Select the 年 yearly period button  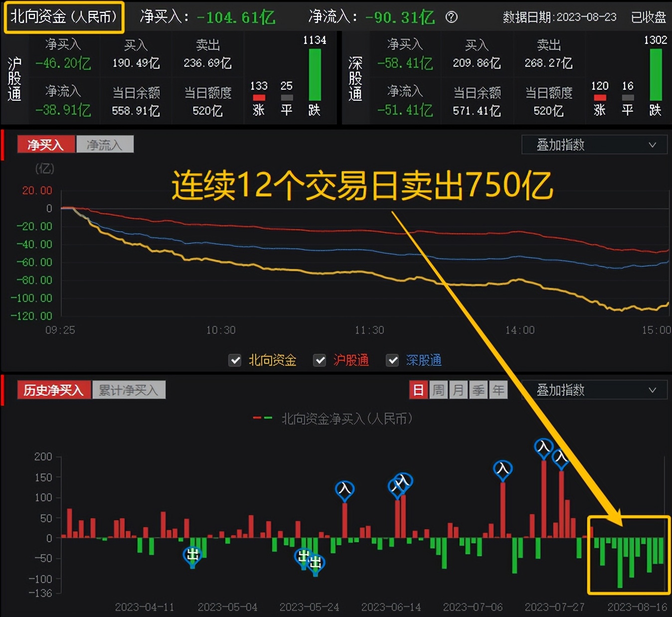tap(499, 390)
